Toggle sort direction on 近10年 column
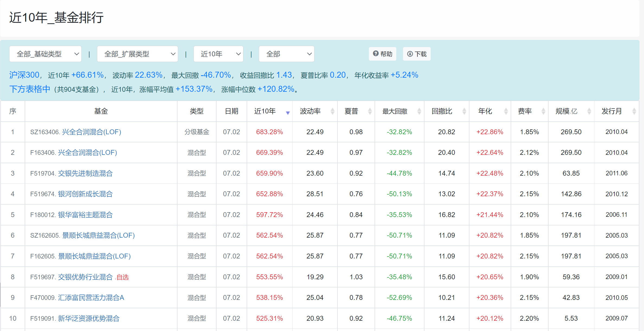Screen dimensions: 644x331 coord(288,113)
